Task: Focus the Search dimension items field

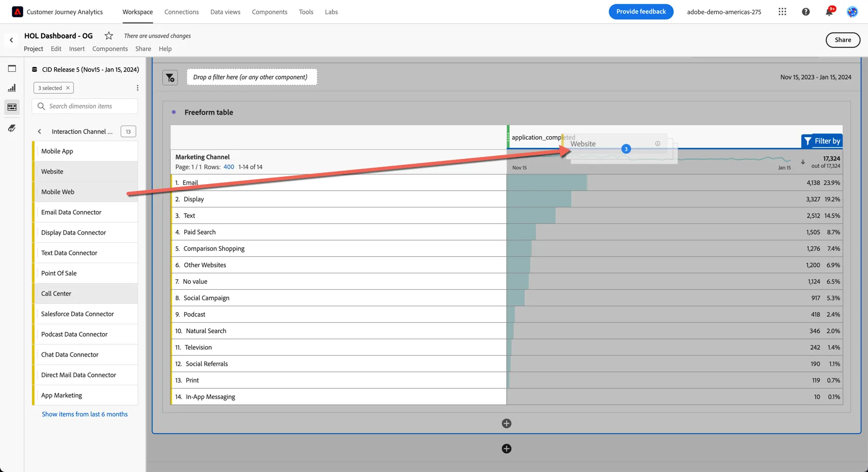Action: (85, 106)
